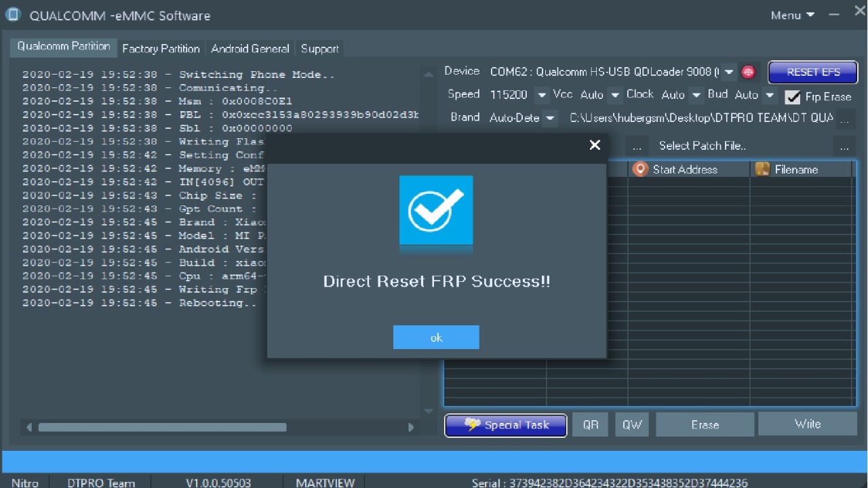
Task: Expand the Speed 115200 dropdown
Action: point(541,95)
